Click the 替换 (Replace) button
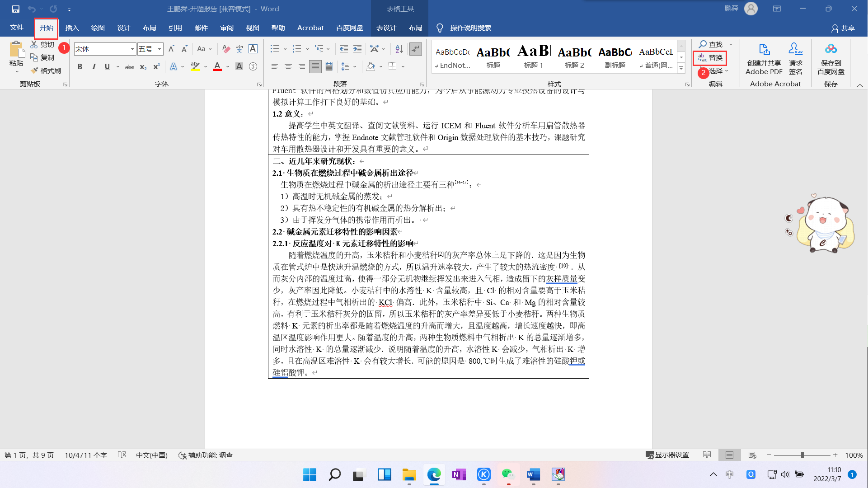 click(x=710, y=57)
